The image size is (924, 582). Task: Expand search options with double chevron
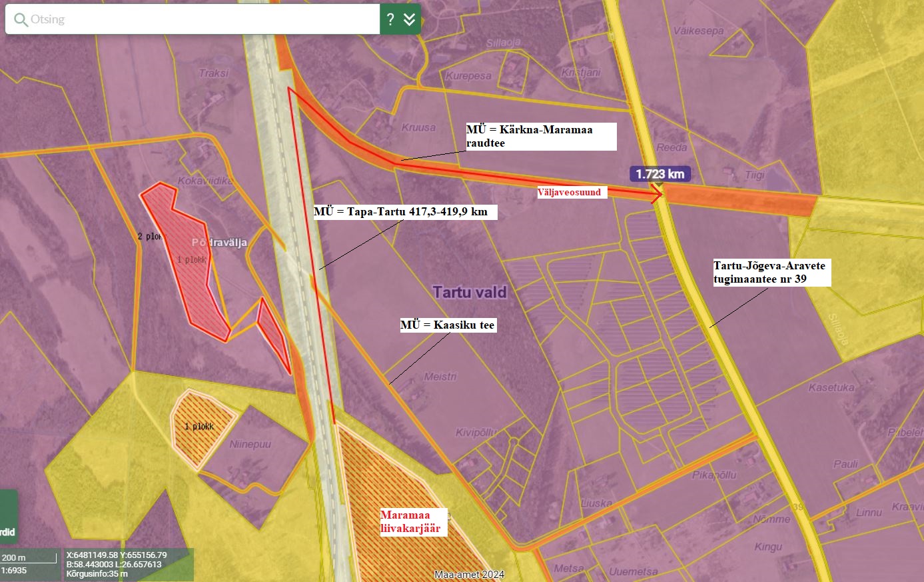[409, 19]
